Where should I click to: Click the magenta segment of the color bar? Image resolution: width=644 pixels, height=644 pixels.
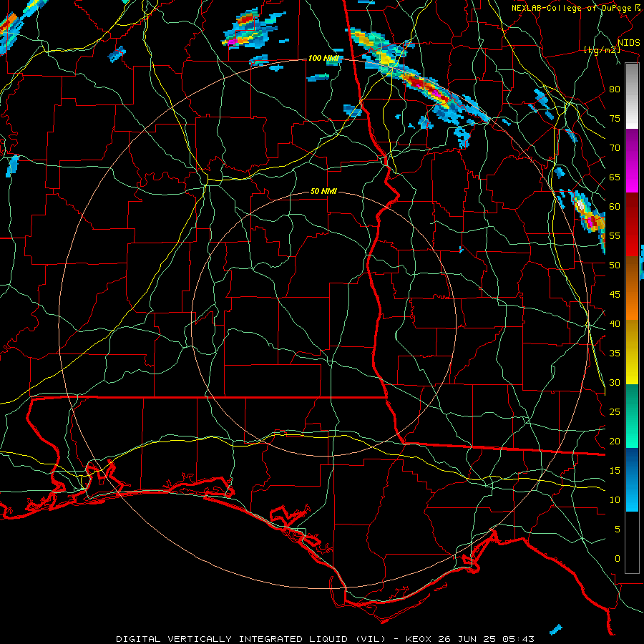click(x=632, y=161)
